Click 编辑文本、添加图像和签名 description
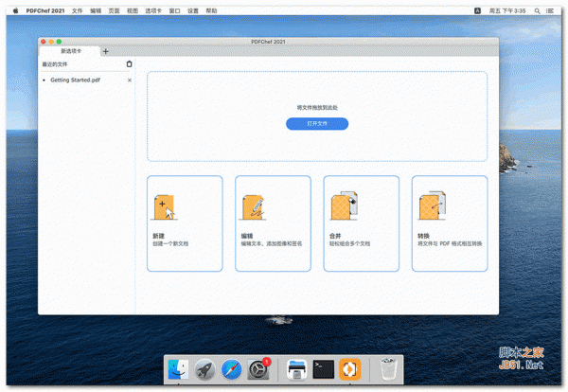 point(272,244)
